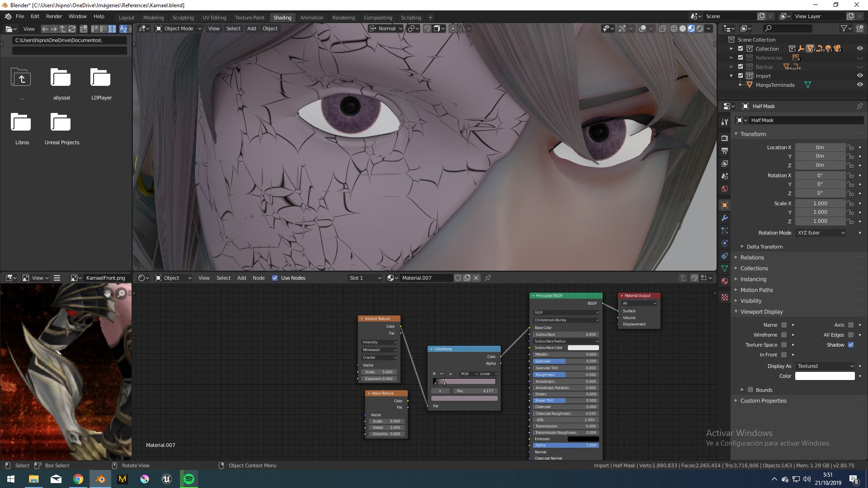Open the Modifiers properties tab (wrench icon)
Screen dimensions: 868x488
click(725, 218)
